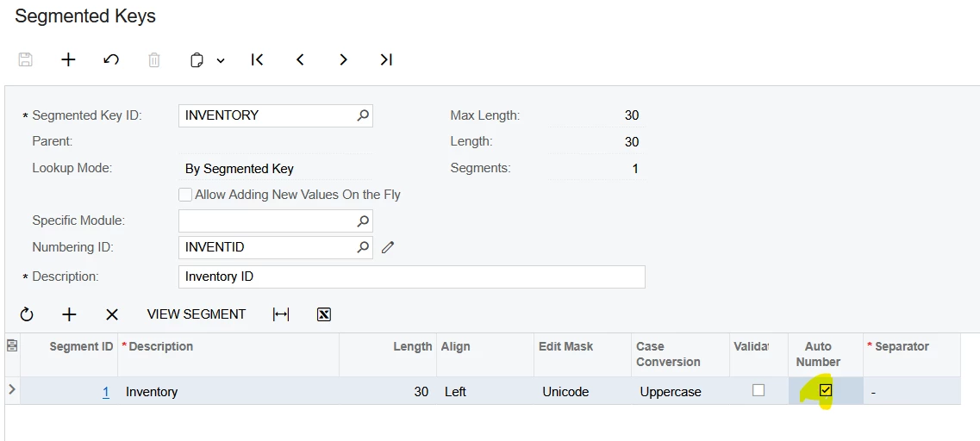Open segment ID 1 link
Viewport: 980px width, 441px height.
point(106,392)
